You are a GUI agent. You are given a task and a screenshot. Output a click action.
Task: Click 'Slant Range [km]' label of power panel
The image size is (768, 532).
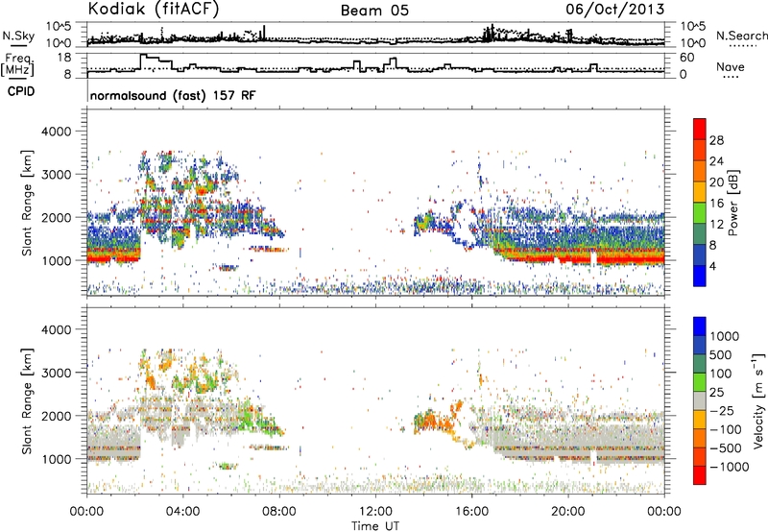(27, 203)
